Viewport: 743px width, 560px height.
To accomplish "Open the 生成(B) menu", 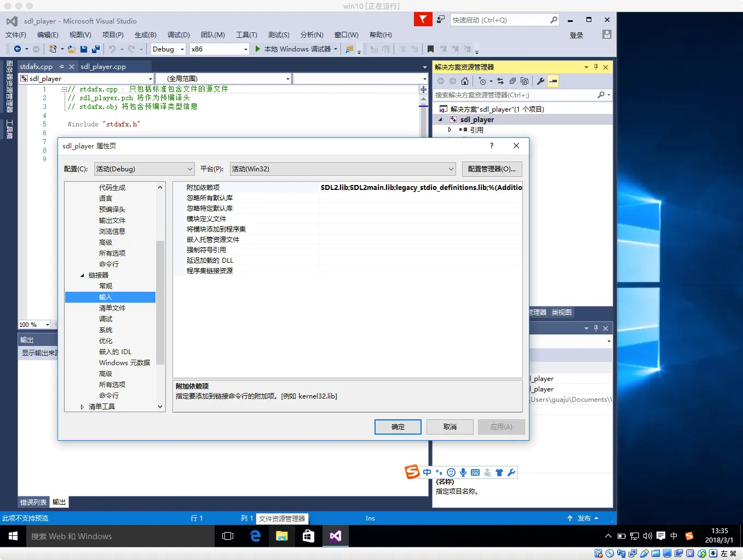I will 146,34.
